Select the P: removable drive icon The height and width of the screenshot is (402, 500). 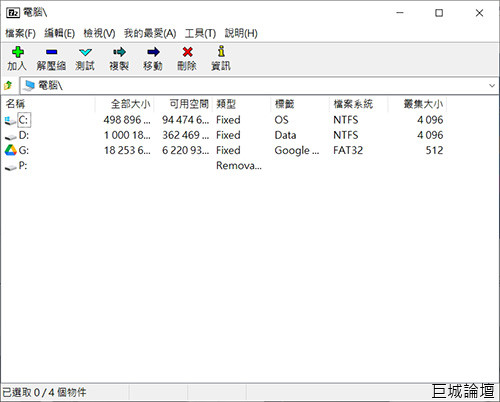(x=10, y=167)
